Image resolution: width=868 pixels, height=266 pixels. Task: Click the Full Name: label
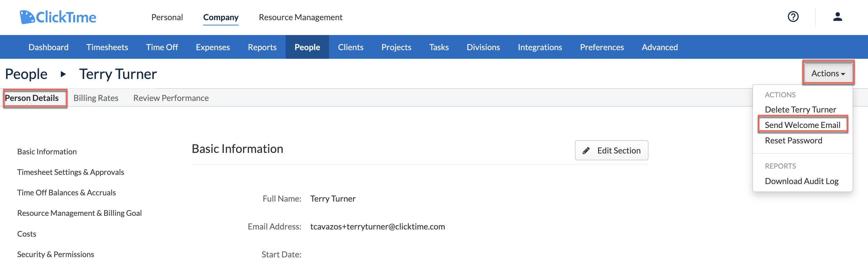pos(282,199)
